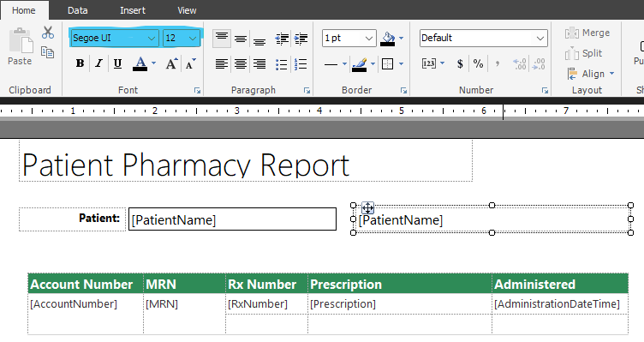Center text horizontally in paragraph
Image resolution: width=644 pixels, height=342 pixels.
(241, 63)
